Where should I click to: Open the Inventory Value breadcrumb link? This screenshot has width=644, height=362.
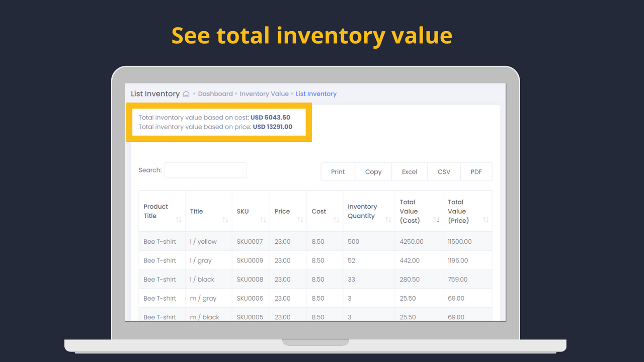click(264, 94)
